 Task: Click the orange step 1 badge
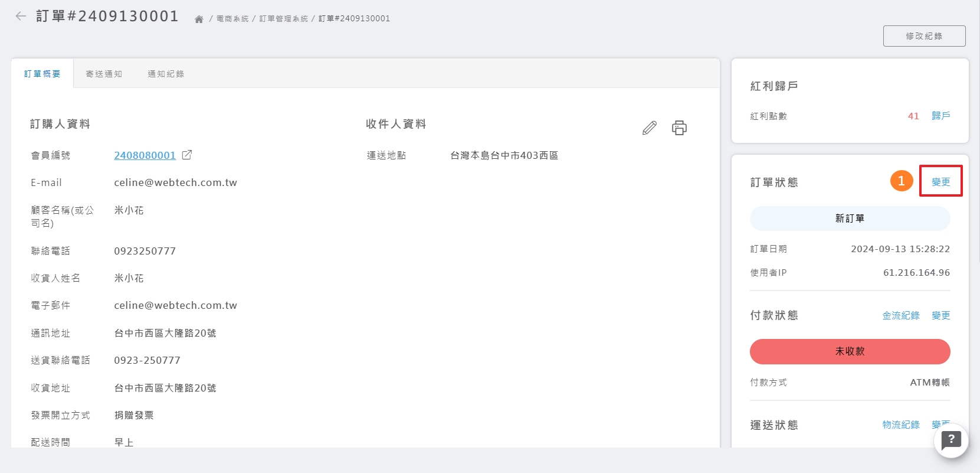(x=901, y=181)
